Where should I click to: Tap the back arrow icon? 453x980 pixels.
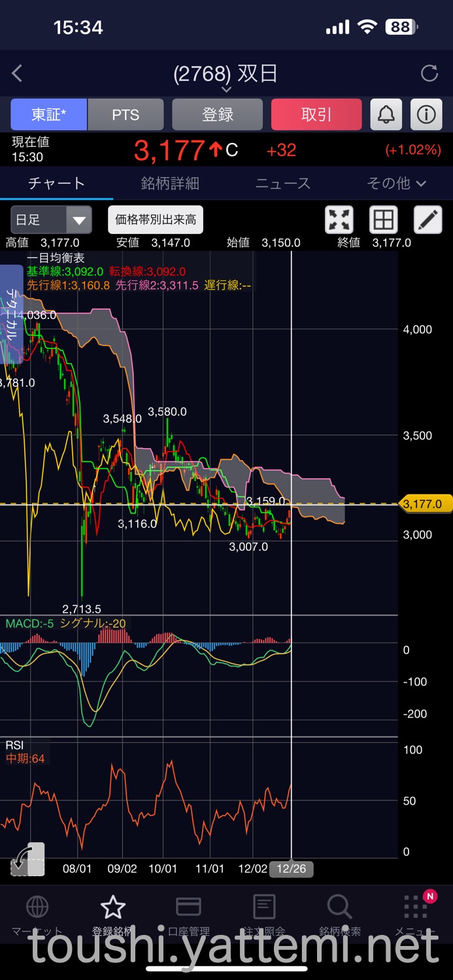coord(18,73)
